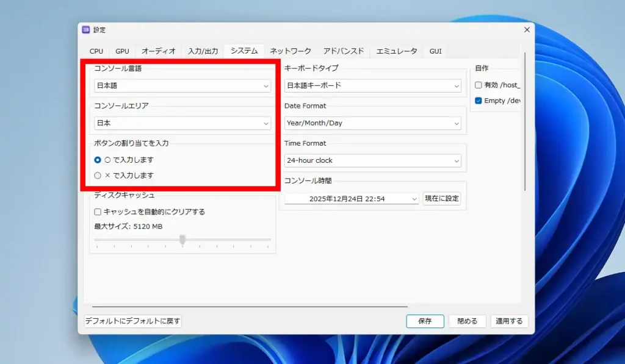Viewport: 625px width, 364px height.
Task: Uncheck the Empty /dev checkbox
Action: pos(478,101)
